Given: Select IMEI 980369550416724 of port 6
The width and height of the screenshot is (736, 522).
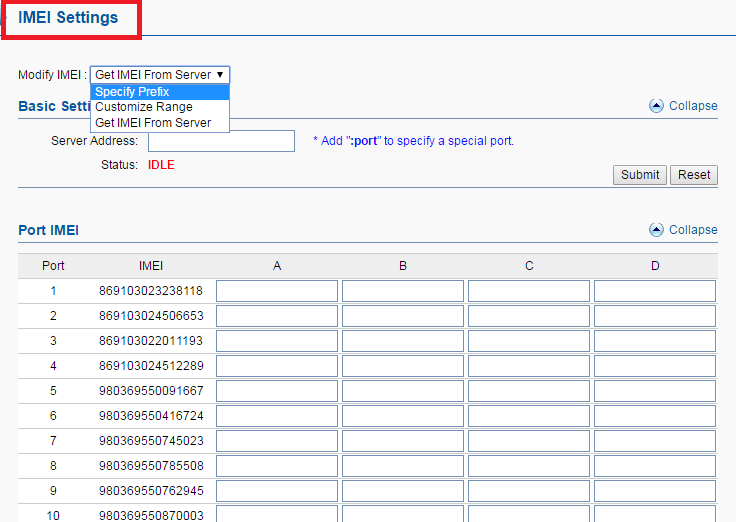Looking at the screenshot, I should [151, 416].
